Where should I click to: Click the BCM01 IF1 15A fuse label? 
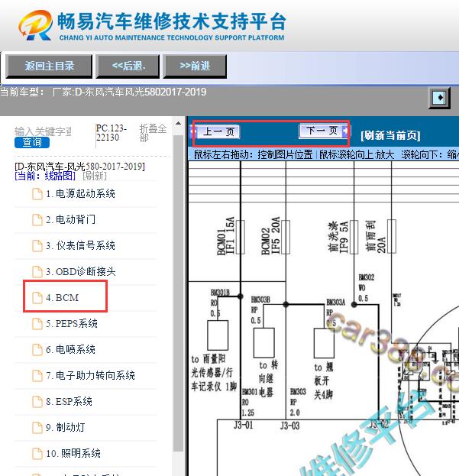[226, 236]
